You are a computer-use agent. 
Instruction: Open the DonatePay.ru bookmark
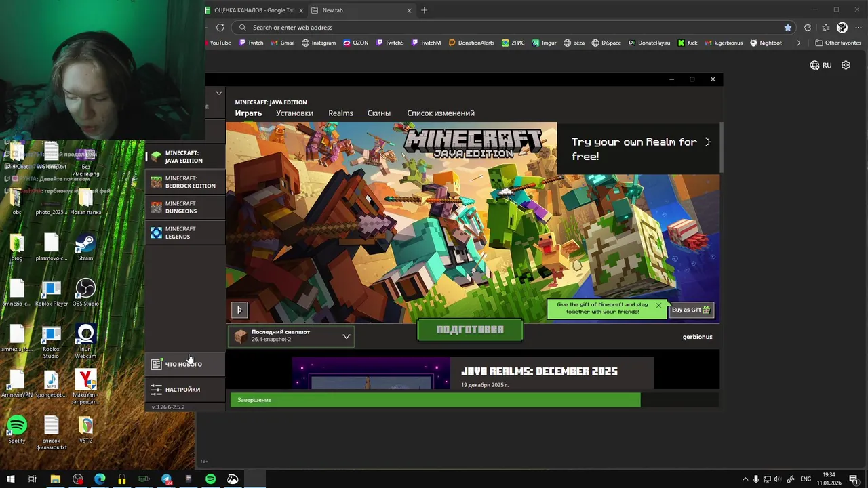pyautogui.click(x=649, y=43)
